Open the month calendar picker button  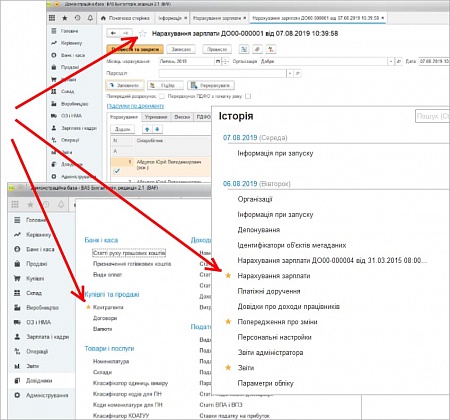tap(218, 61)
